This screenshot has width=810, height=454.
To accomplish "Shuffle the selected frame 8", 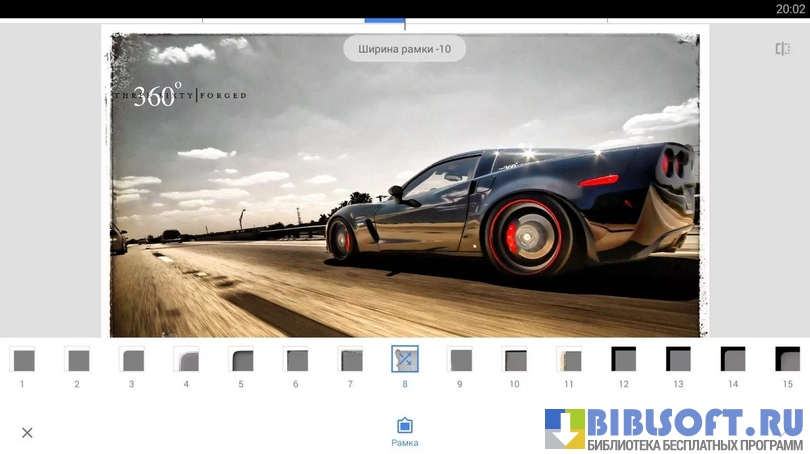I will pyautogui.click(x=405, y=359).
